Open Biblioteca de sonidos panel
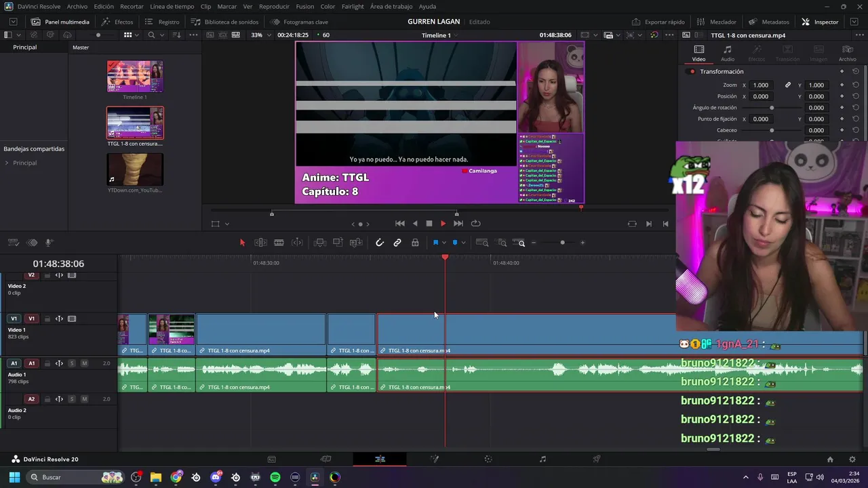Screen dimensions: 868x488 point(224,22)
